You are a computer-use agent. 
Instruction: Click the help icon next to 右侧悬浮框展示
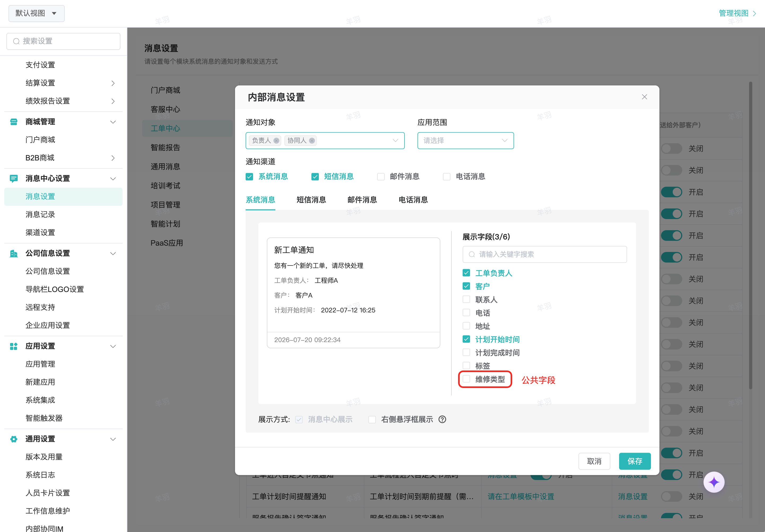pyautogui.click(x=442, y=419)
